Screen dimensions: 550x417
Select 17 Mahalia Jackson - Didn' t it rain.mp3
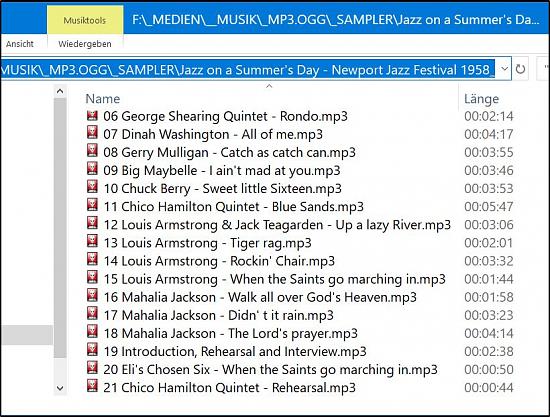tap(218, 315)
